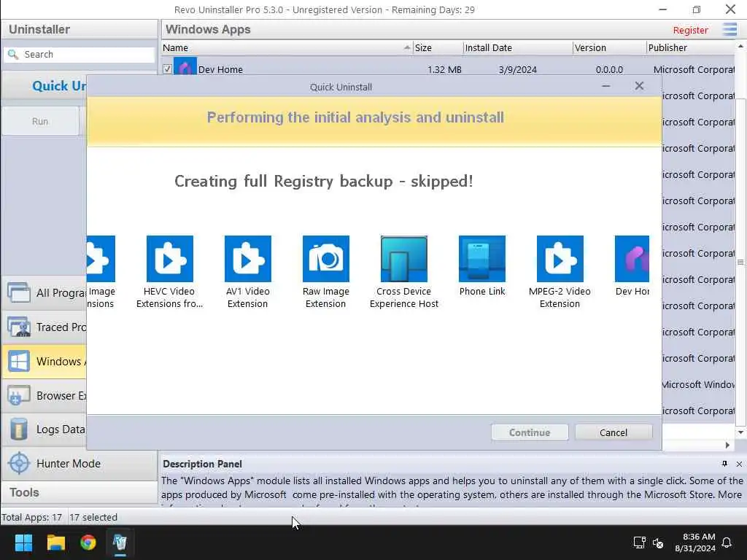Open the Browser Extensions module icon
The width and height of the screenshot is (747, 560).
(19, 395)
